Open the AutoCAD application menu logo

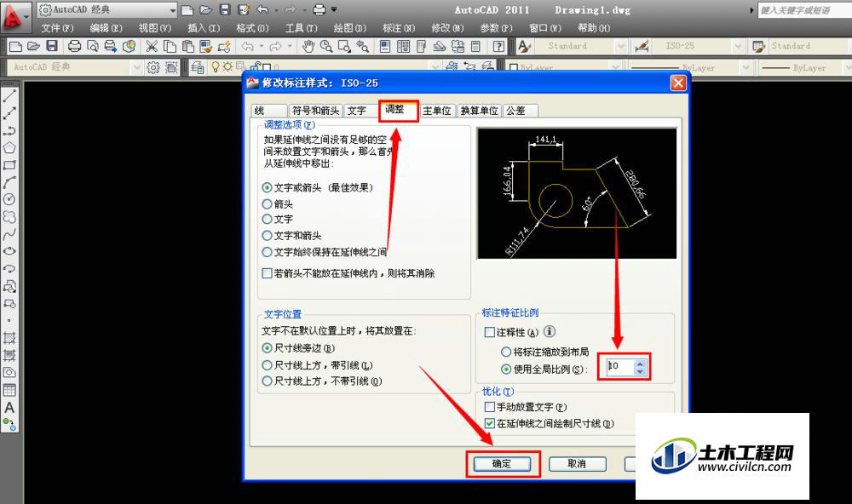click(x=14, y=16)
